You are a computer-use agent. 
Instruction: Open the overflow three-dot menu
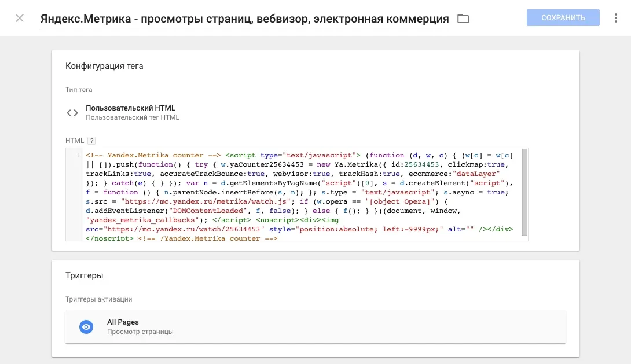615,17
